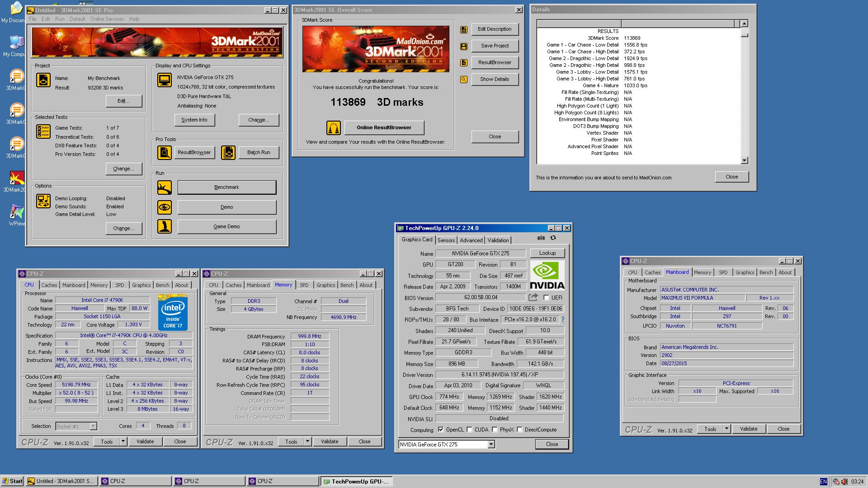Click the Save Project floppy icon
Screen dimensions: 868x488
pos(464,46)
